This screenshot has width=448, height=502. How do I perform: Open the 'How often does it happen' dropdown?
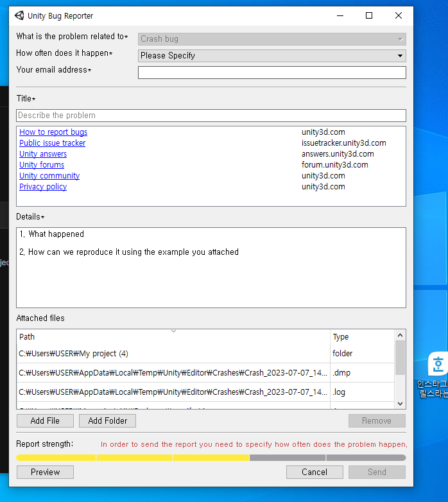click(271, 56)
